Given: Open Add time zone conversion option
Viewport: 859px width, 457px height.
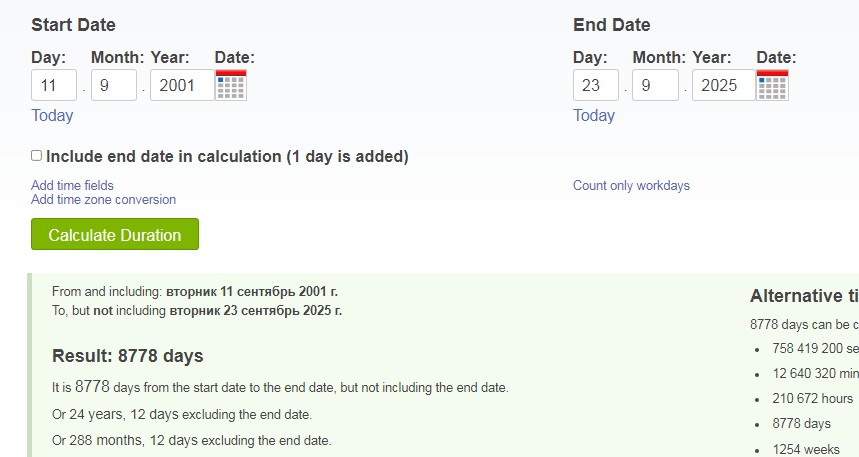Looking at the screenshot, I should pos(103,199).
